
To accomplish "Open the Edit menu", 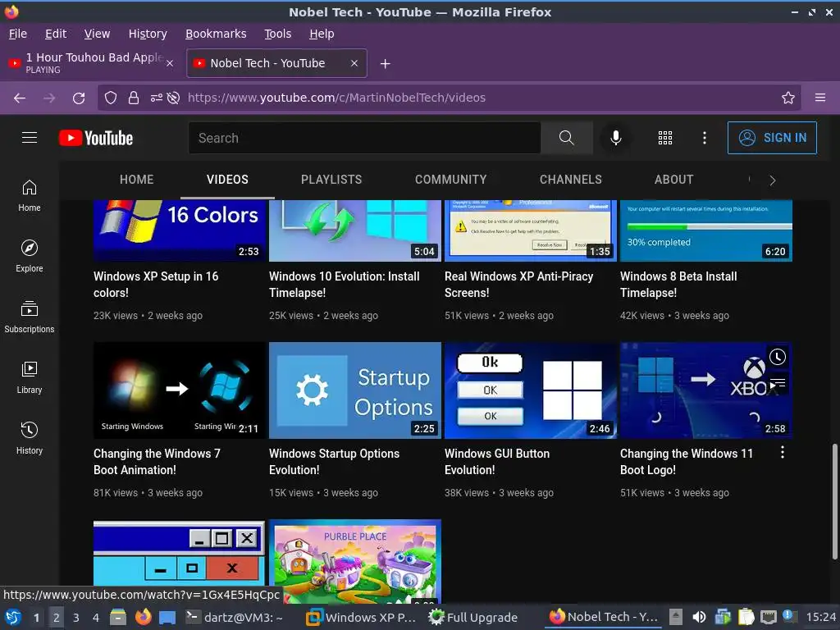I will 56,34.
